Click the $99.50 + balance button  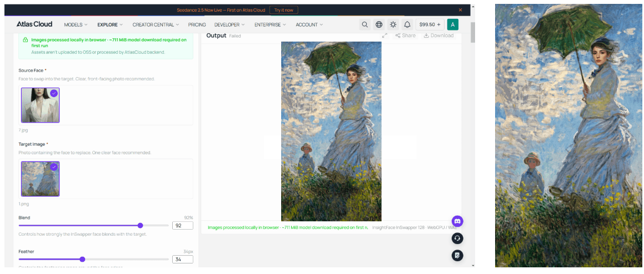click(x=430, y=24)
